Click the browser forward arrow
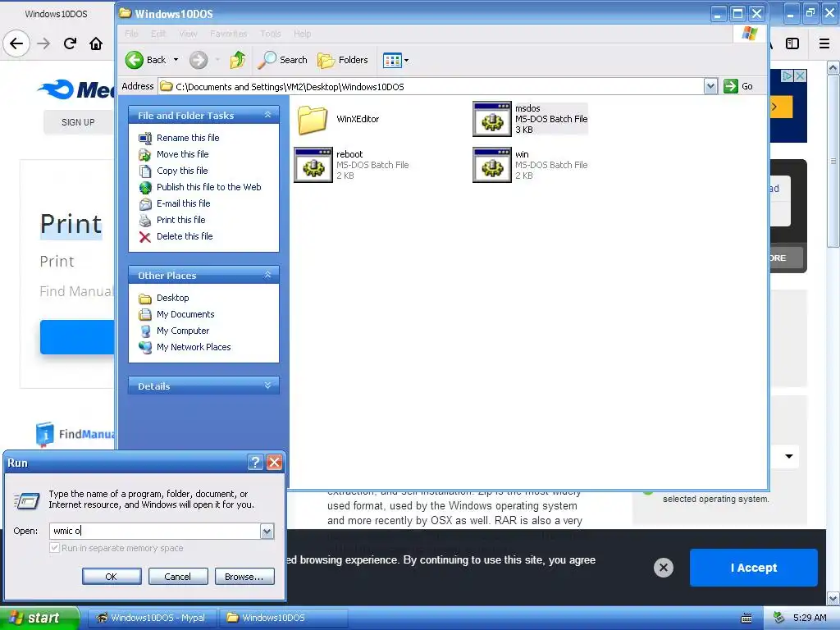The width and height of the screenshot is (840, 630). [44, 43]
